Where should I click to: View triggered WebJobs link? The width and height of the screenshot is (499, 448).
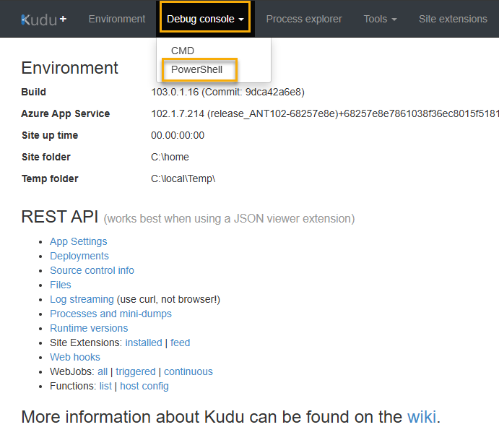[x=136, y=371]
